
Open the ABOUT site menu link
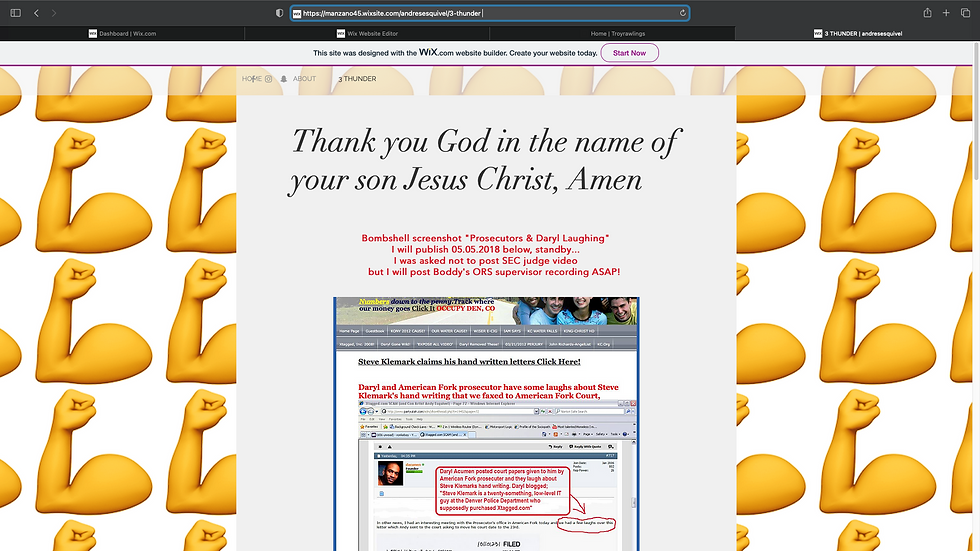tap(304, 79)
